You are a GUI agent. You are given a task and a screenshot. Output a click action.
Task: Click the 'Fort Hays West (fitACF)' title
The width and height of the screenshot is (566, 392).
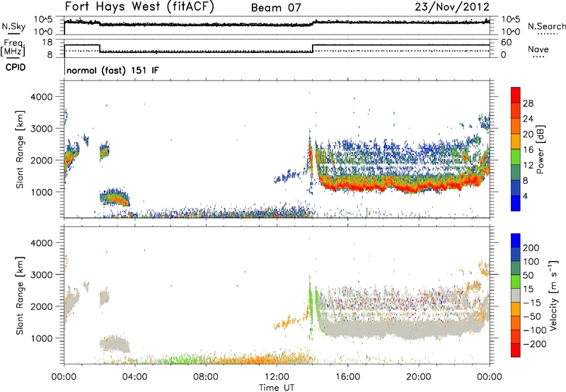point(139,6)
